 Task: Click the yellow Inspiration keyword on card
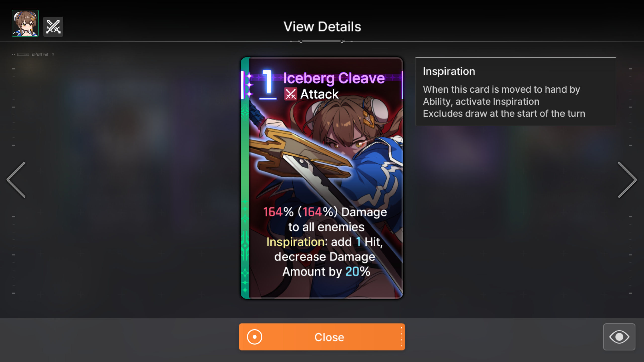coord(295,242)
